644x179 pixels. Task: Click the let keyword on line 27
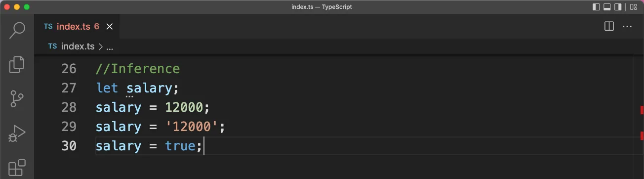click(x=107, y=88)
